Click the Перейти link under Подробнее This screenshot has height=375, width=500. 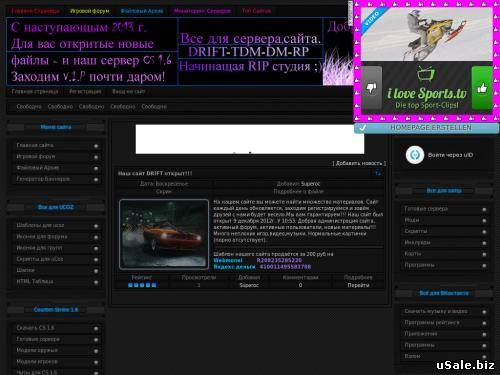pyautogui.click(x=358, y=285)
